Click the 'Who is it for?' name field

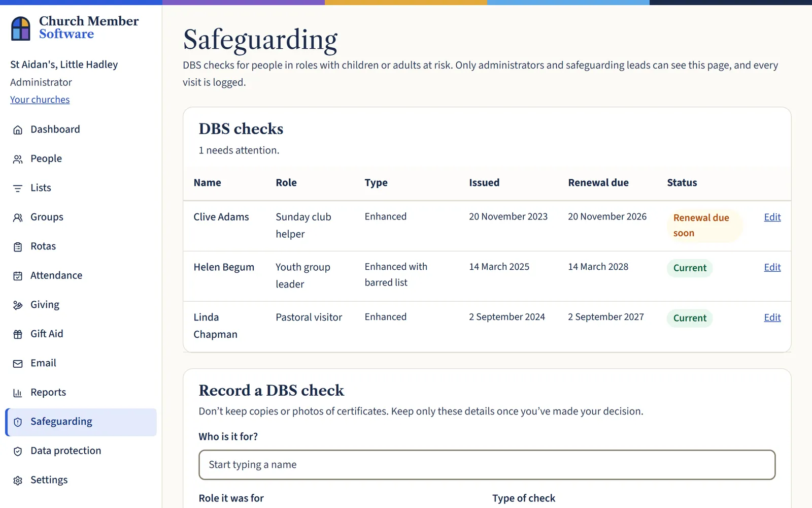(487, 465)
